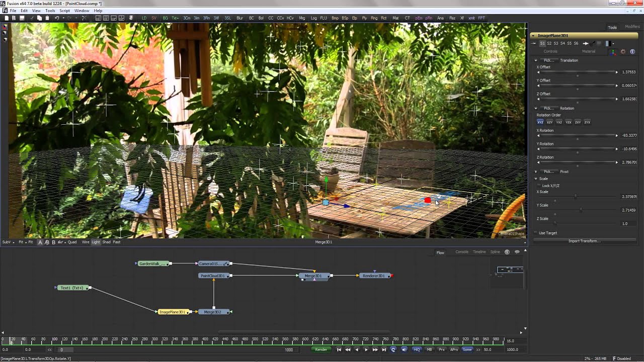This screenshot has height=362, width=644.
Task: Play the sequence forward
Action: pos(366,349)
